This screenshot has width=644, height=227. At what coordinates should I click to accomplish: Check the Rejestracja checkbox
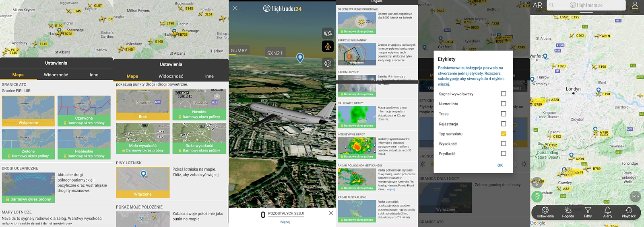503,124
